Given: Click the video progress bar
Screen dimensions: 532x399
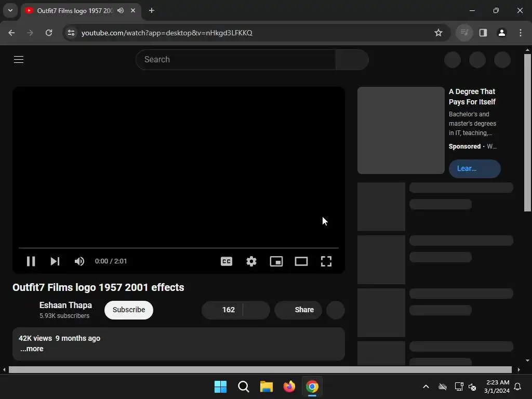Looking at the screenshot, I should coord(179,248).
